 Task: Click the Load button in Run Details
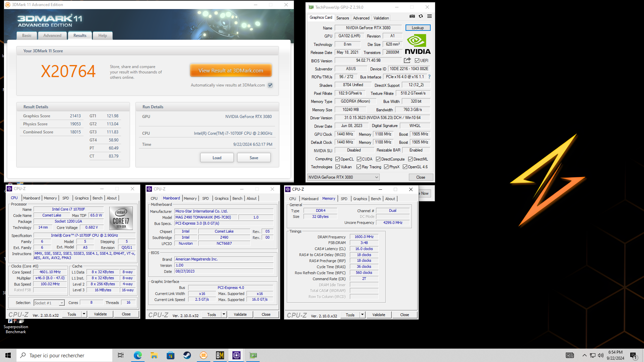[x=217, y=158]
